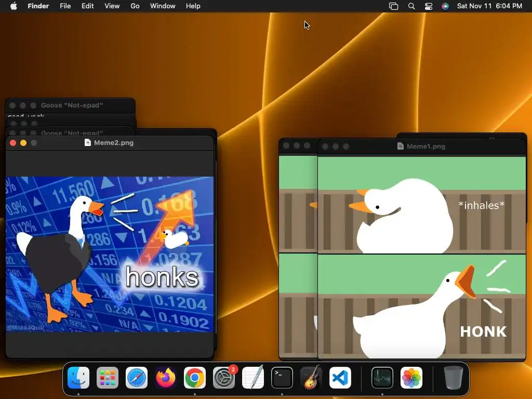
Task: Open Activity Monitor from the Dock
Action: [x=382, y=378]
